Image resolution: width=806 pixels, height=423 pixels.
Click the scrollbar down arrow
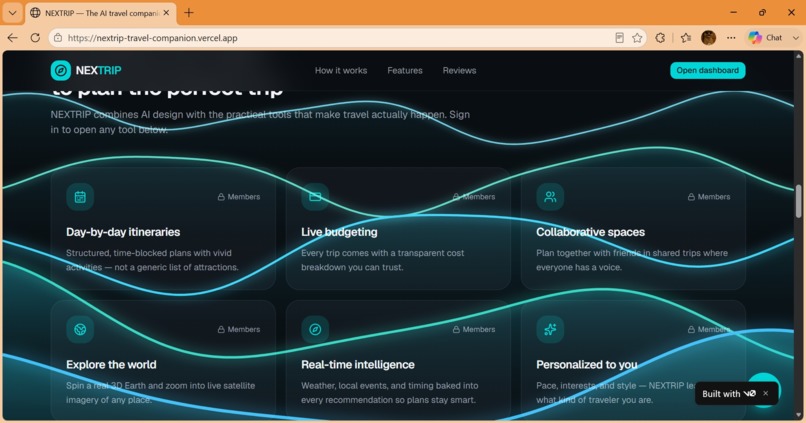pyautogui.click(x=798, y=415)
